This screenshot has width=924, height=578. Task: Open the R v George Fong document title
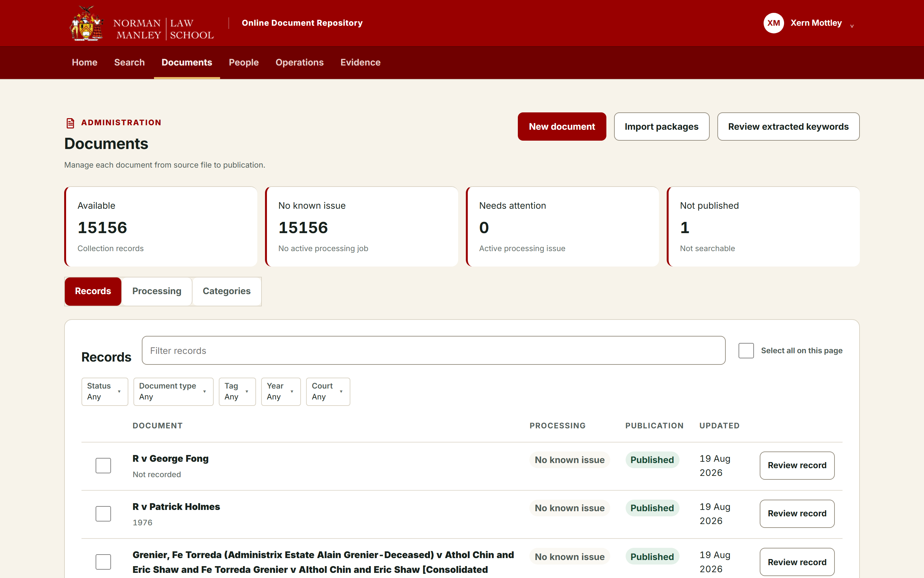[170, 459]
